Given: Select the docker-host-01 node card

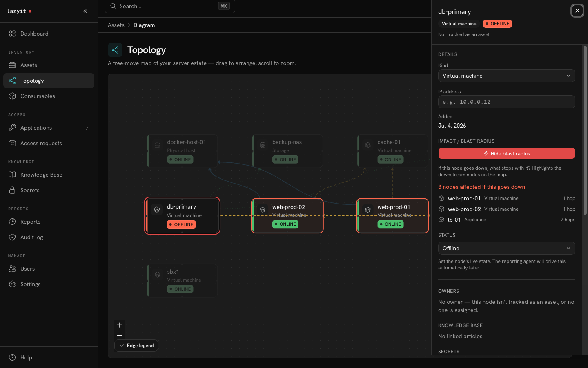Looking at the screenshot, I should 182,151.
